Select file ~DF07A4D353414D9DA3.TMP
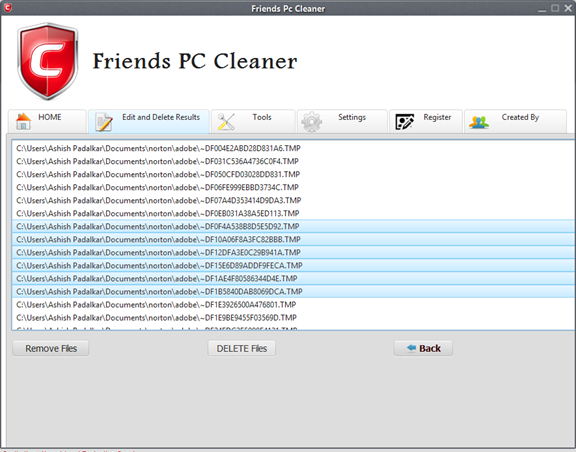The width and height of the screenshot is (576, 452). coord(293,200)
